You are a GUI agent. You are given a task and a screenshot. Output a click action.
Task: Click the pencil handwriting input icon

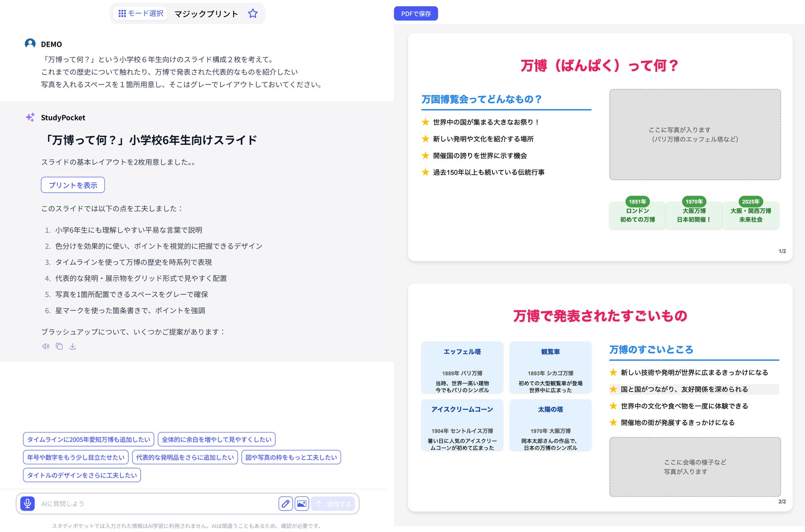(285, 504)
